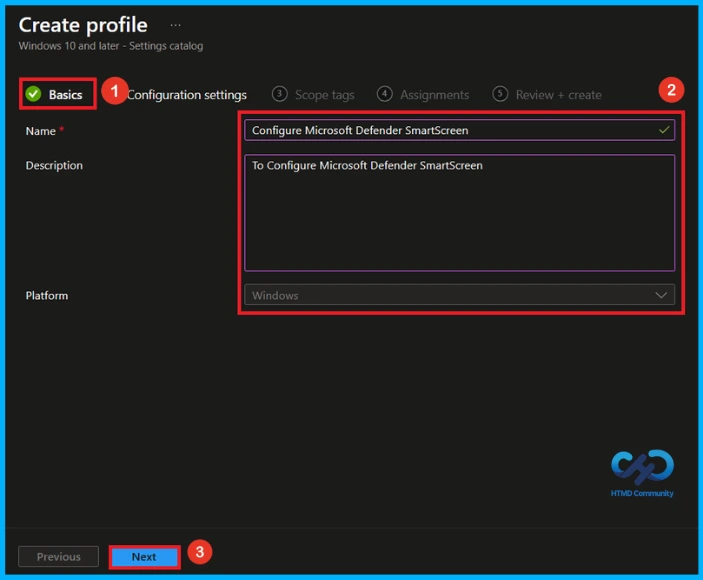Viewport: 703px width, 580px height.
Task: Click the step 4 circle icon
Action: click(x=384, y=94)
